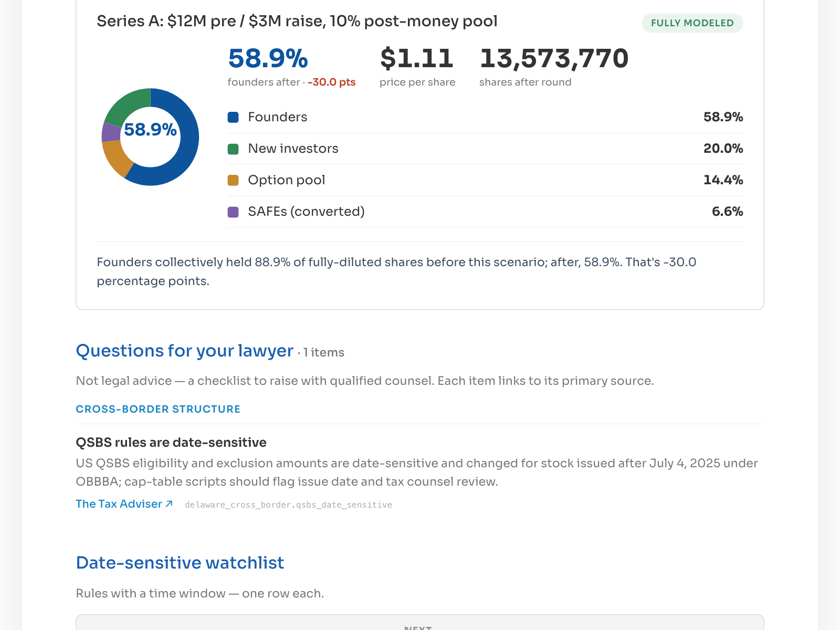Select the Founders legend label

point(278,117)
